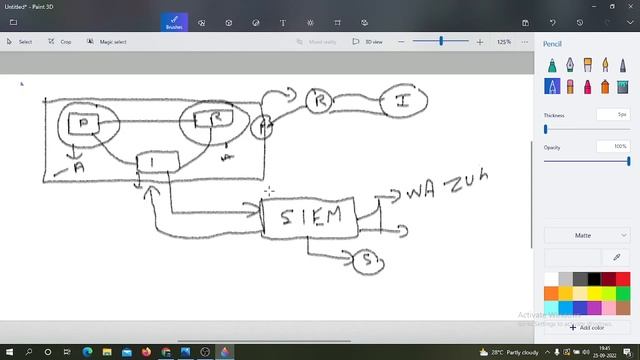Click the zoom slider handle
This screenshot has height=360, width=640.
click(441, 41)
